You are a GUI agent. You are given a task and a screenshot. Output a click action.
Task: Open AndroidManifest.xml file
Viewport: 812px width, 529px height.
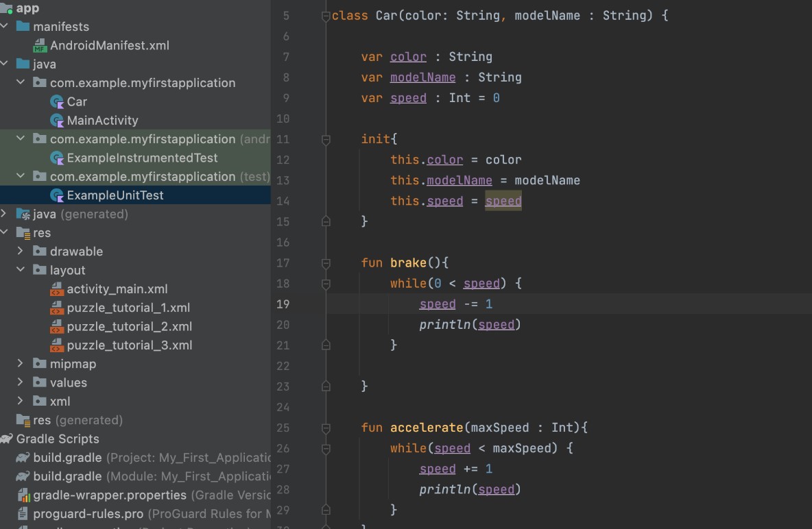109,45
